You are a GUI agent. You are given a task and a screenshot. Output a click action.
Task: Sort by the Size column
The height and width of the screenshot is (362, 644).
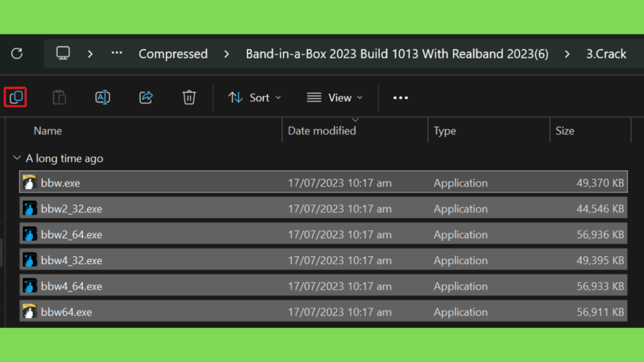click(x=565, y=131)
